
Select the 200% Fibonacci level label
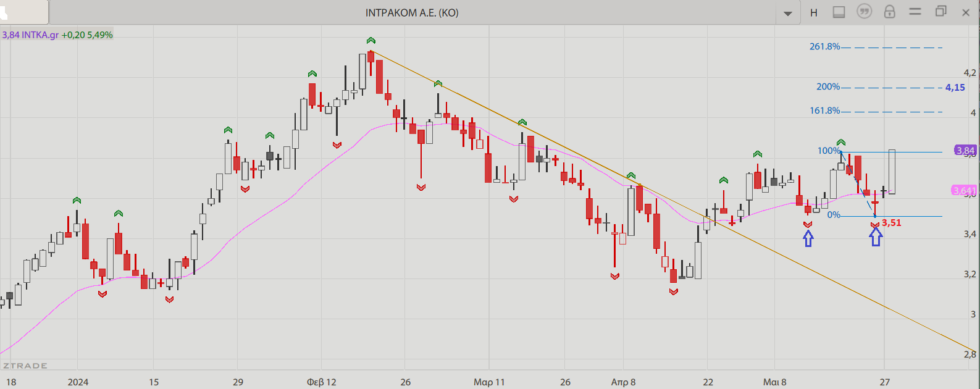tap(828, 87)
